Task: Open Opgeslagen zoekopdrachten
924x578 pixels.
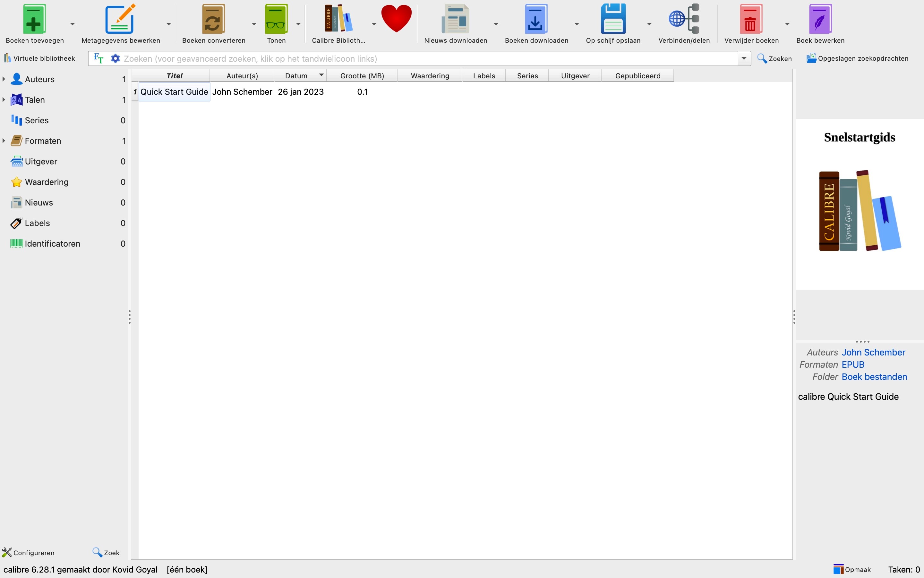Action: click(x=857, y=58)
